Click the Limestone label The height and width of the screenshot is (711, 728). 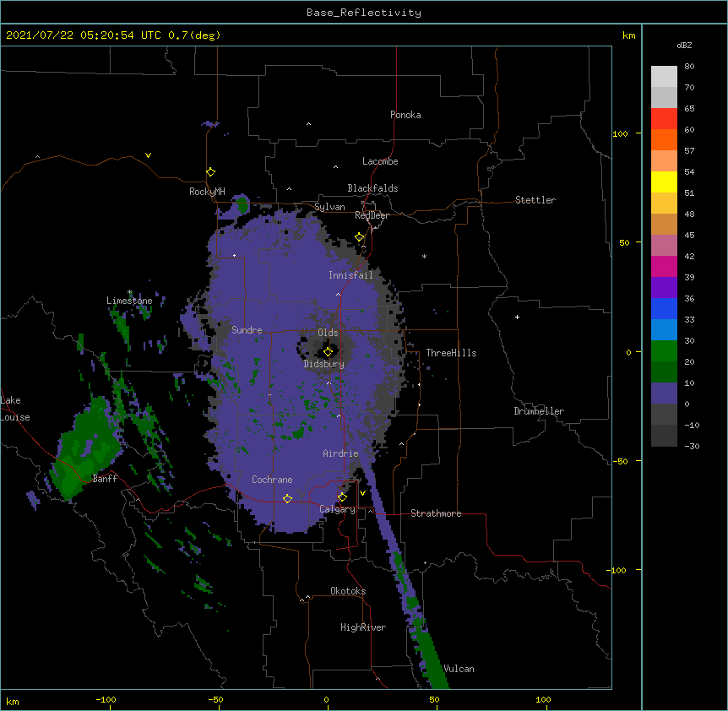click(x=129, y=301)
